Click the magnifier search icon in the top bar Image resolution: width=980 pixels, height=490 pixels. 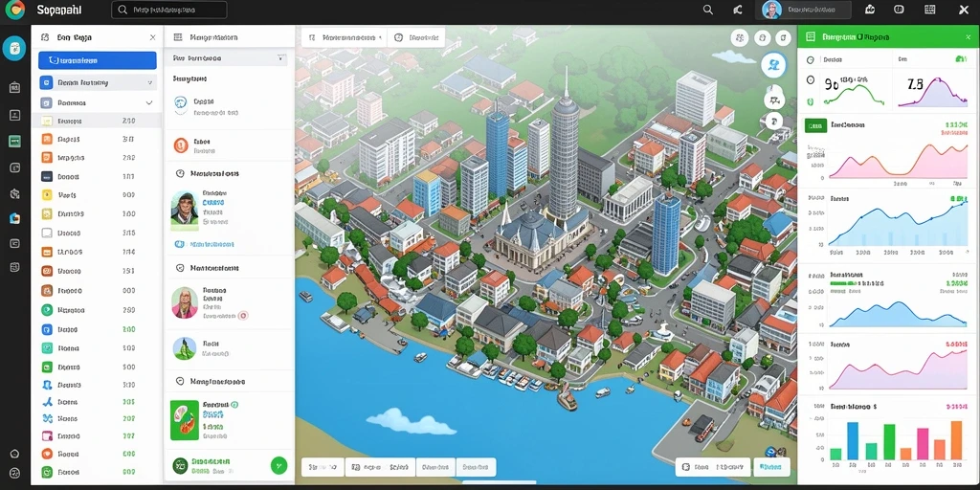(707, 10)
